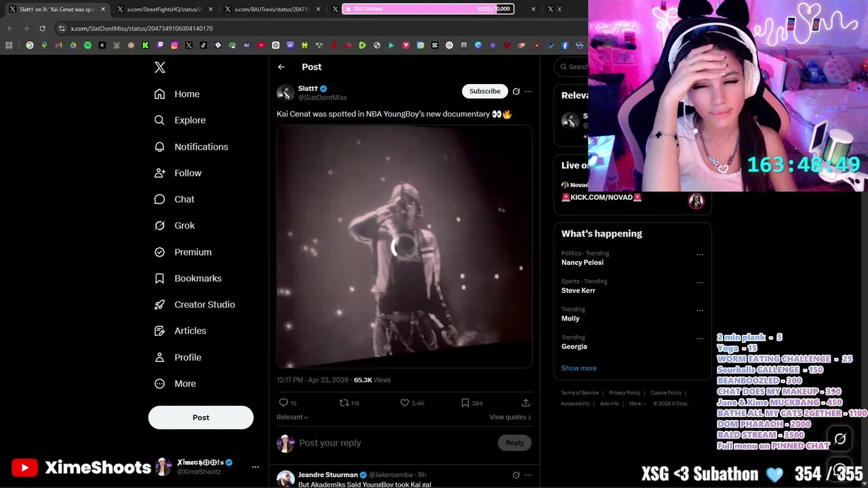The image size is (868, 488).
Task: Open the Relevant replies sort dropdown
Action: coord(292,417)
